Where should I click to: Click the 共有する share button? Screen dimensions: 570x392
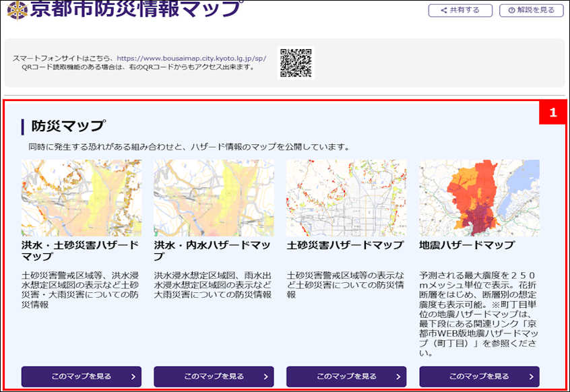click(460, 10)
